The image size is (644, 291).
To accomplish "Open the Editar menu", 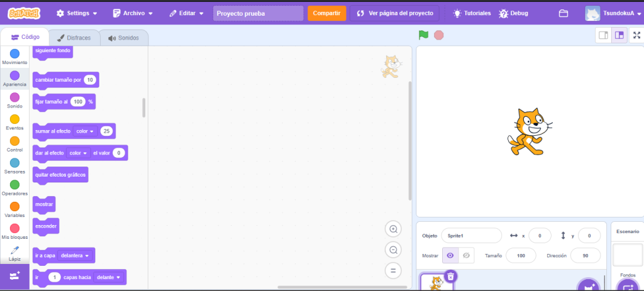I will [x=186, y=13].
